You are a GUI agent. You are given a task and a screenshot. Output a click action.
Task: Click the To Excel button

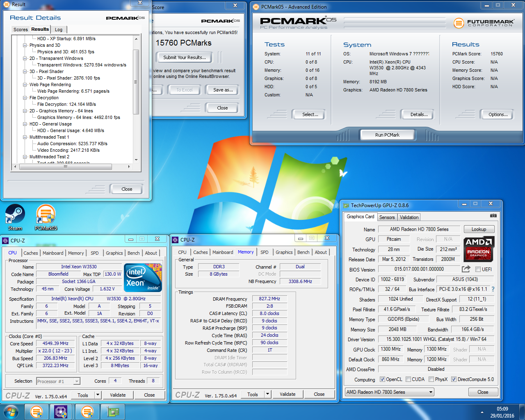[x=184, y=90]
